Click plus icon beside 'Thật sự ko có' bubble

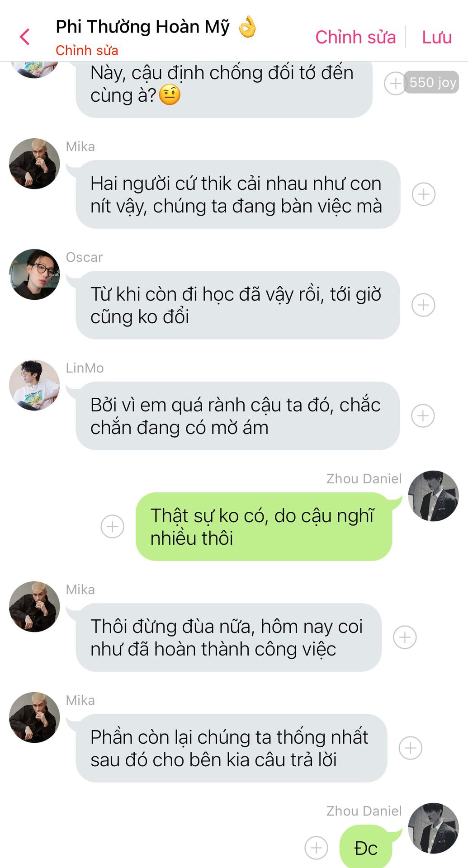112,527
